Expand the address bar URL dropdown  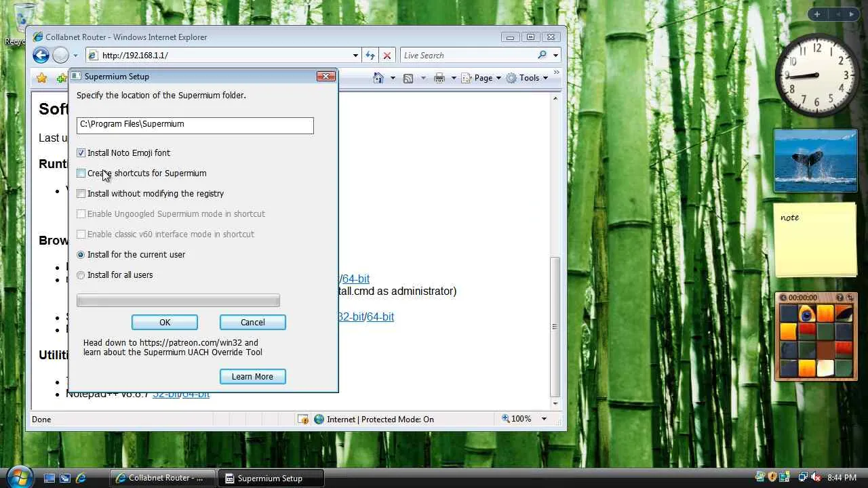pos(355,56)
